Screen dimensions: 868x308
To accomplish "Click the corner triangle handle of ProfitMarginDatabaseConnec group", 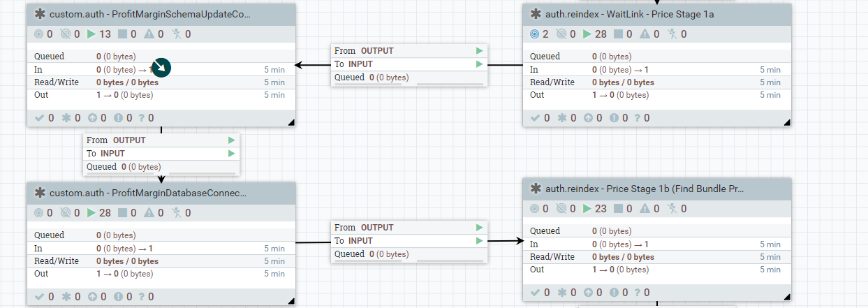I will [x=291, y=302].
